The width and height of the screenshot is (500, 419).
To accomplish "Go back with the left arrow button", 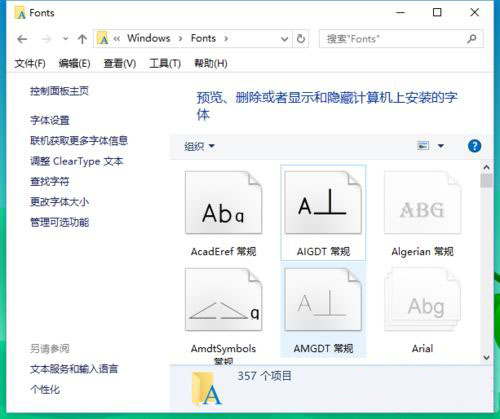I will tap(22, 39).
